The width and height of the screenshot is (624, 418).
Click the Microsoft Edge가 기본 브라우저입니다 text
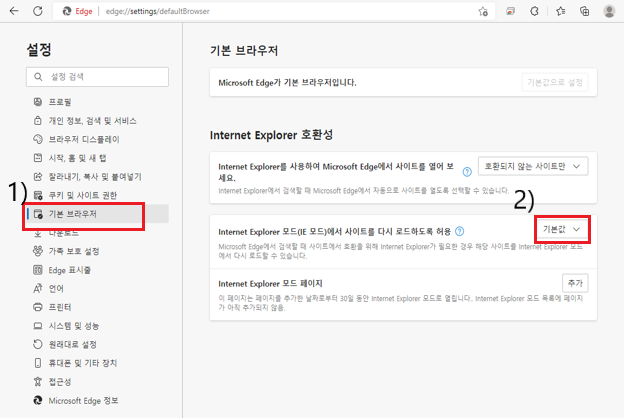287,83
